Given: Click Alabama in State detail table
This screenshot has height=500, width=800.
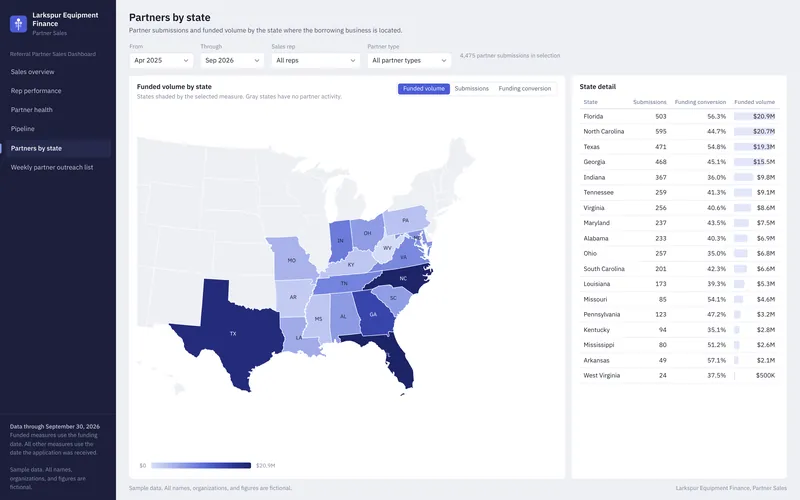Looking at the screenshot, I should (679, 238).
